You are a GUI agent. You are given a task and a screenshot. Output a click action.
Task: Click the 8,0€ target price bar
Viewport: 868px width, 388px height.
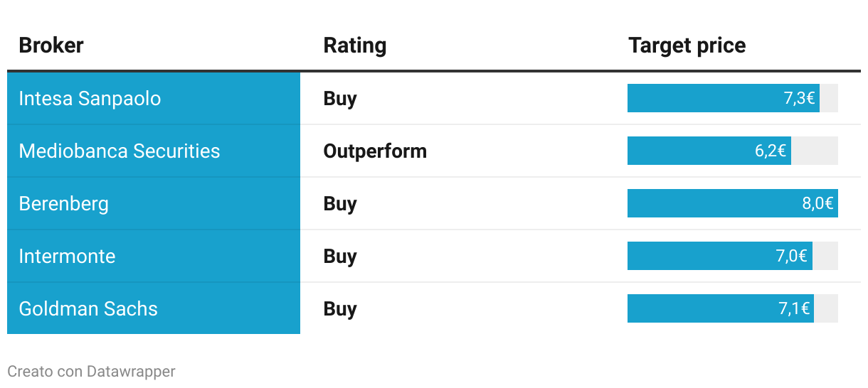[x=732, y=203]
